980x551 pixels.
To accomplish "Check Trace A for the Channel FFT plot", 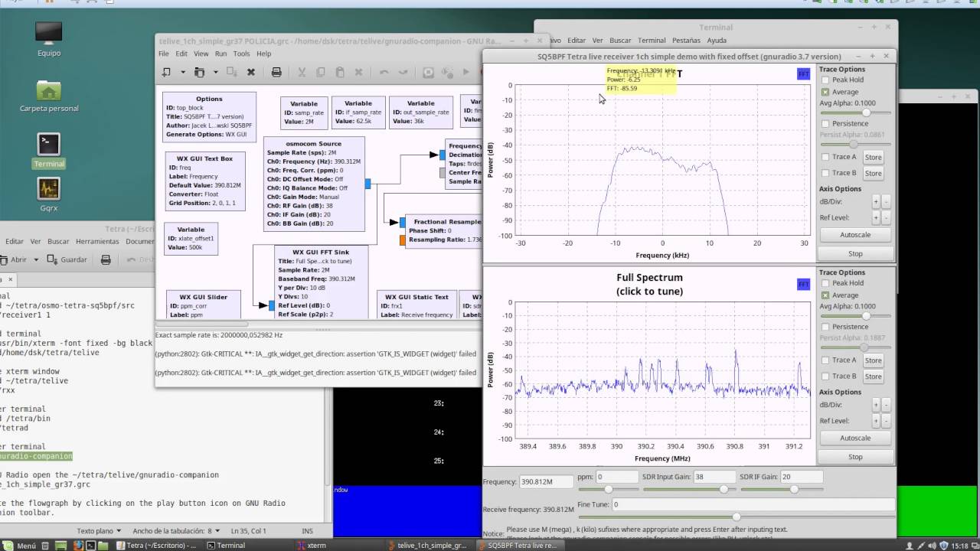I will click(825, 157).
